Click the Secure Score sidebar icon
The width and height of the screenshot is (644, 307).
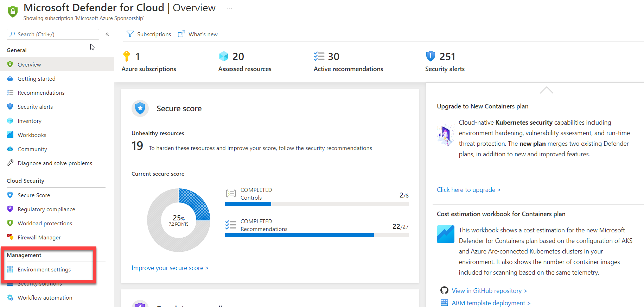pos(10,195)
